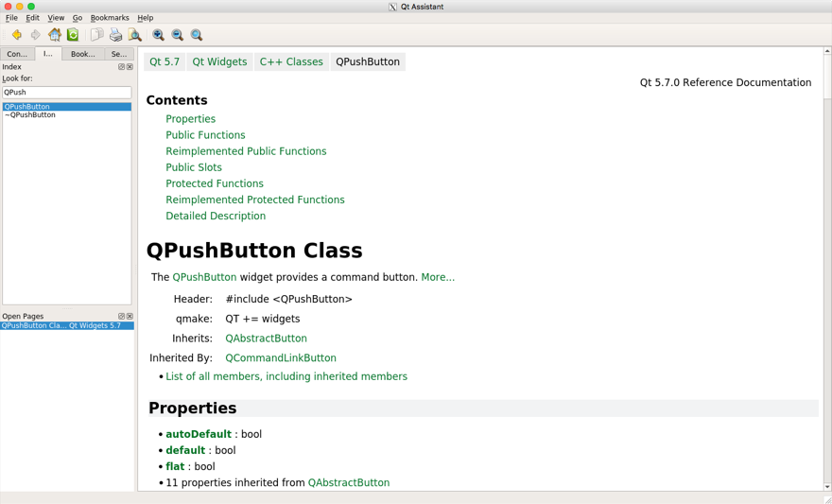This screenshot has height=504, width=832.
Task: Click the QPushButton breadcrumb label
Action: click(x=368, y=61)
